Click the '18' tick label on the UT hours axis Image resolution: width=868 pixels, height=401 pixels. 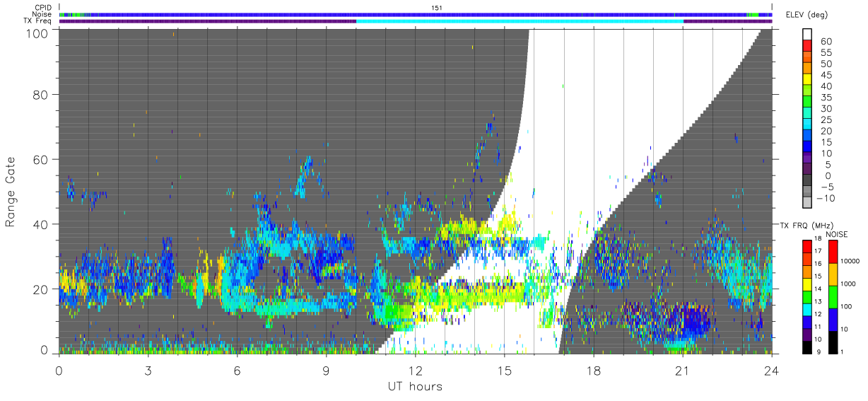coord(593,370)
